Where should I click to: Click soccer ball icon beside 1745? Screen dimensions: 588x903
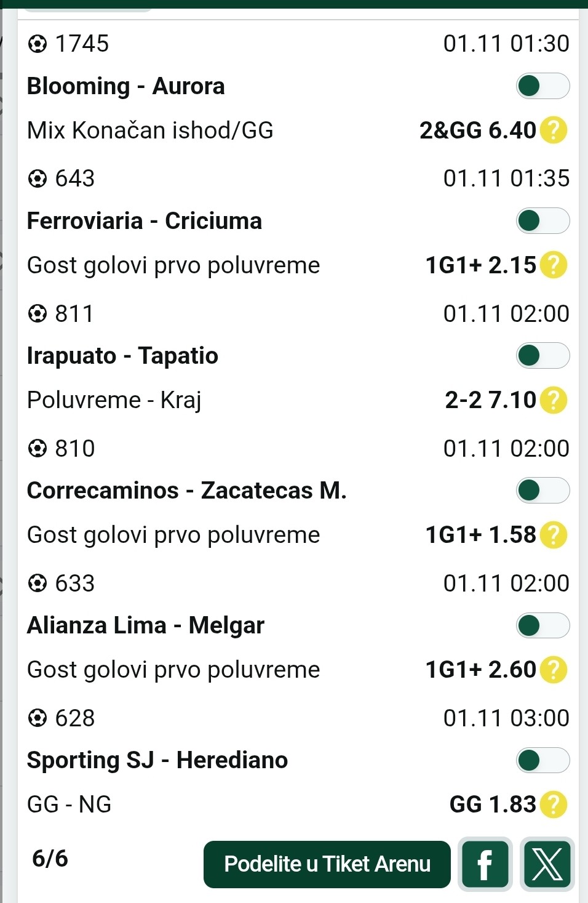point(38,44)
